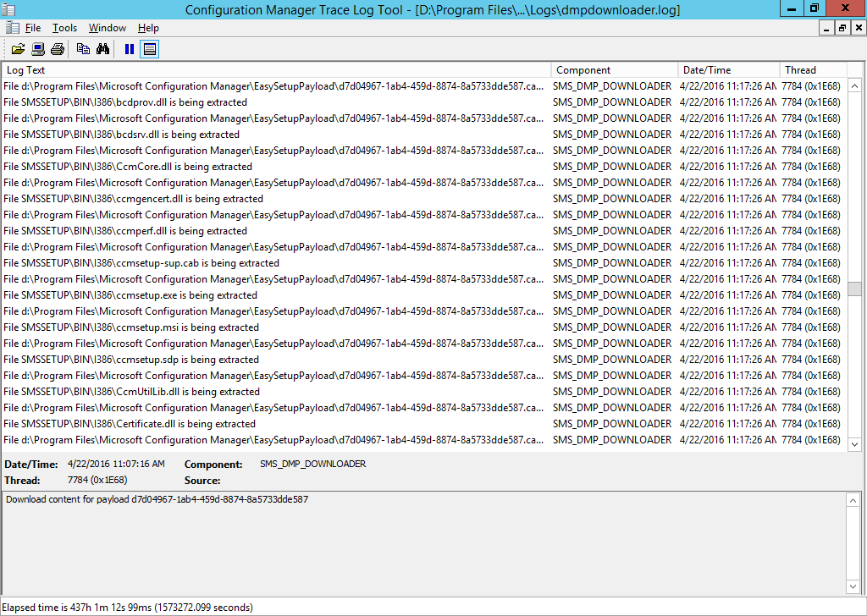Restore the inner log document window
Viewport: 867px width, 616px height.
tap(842, 28)
